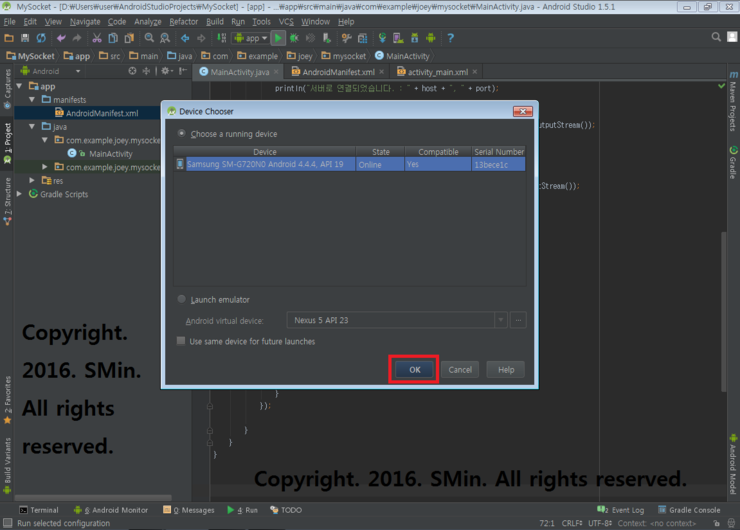The height and width of the screenshot is (530, 740).
Task: Open the app run configuration dropdown
Action: (251, 38)
